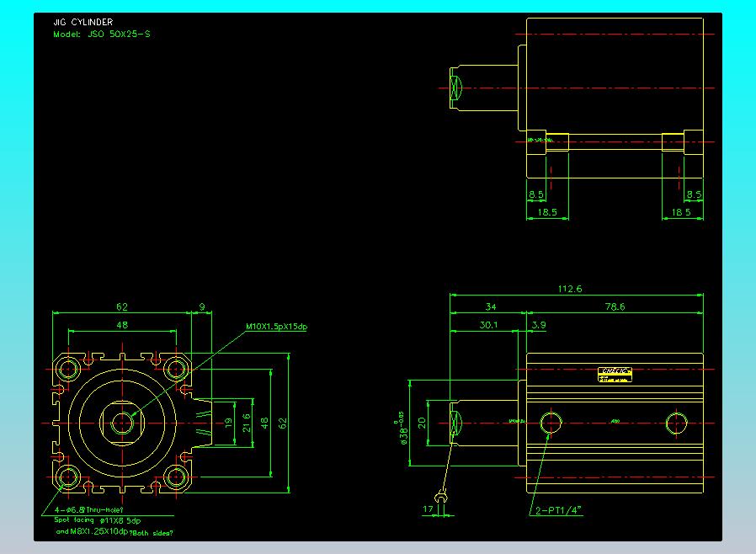Click the "112.6" overall length dimension
756x554 pixels.
(x=570, y=289)
